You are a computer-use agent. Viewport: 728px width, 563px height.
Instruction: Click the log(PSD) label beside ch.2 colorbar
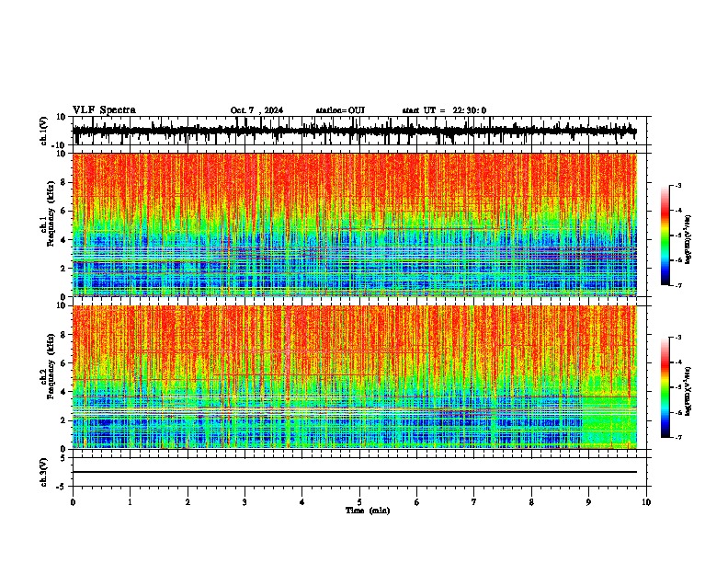click(688, 390)
